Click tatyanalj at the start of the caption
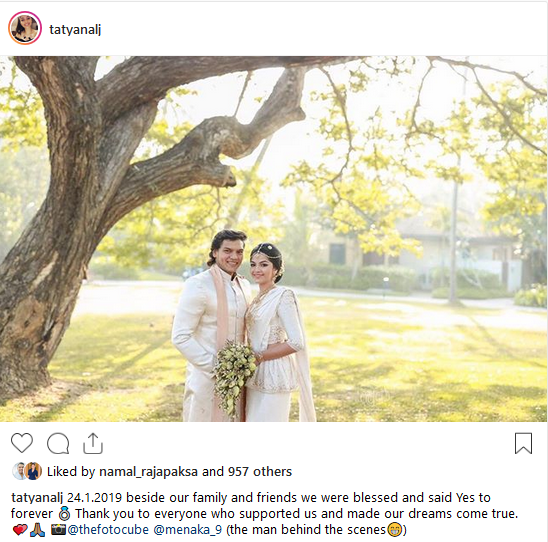 pos(37,498)
